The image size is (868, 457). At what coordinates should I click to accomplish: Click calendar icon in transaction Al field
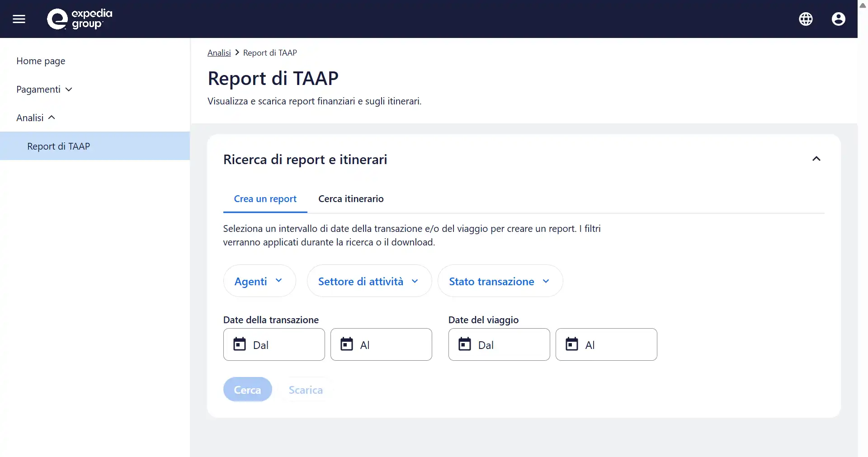[347, 344]
